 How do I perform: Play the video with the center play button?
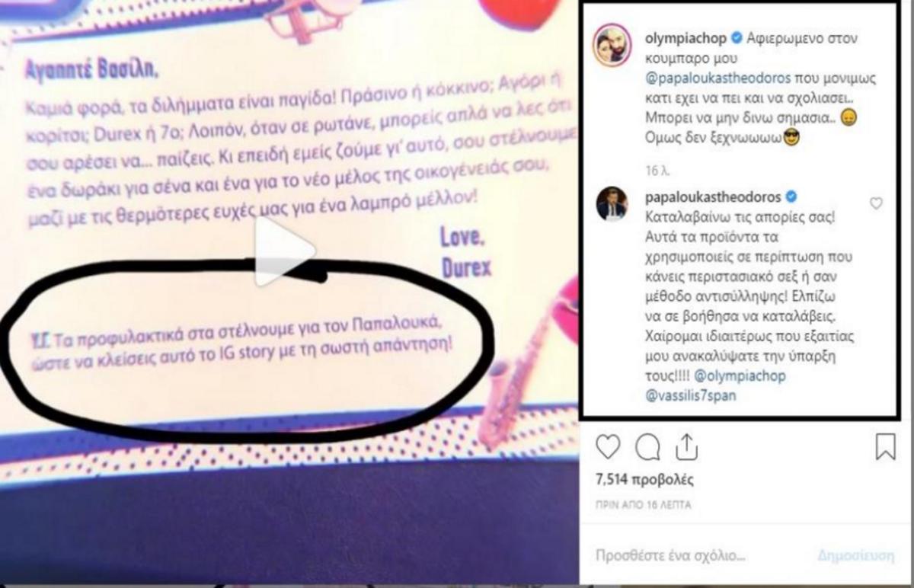click(x=284, y=251)
